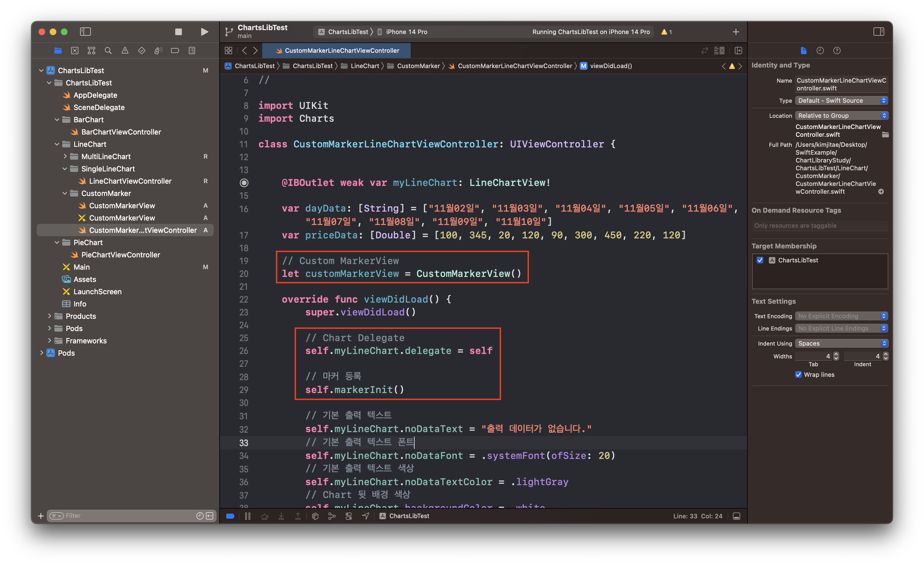This screenshot has width=924, height=565.
Task: Open the Location Relative to Group dropdown
Action: click(841, 116)
